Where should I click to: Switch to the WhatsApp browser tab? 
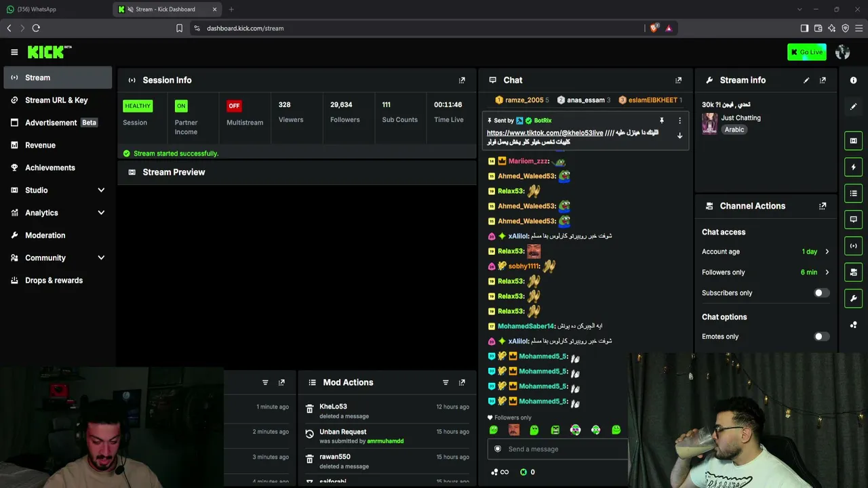pyautogui.click(x=56, y=9)
